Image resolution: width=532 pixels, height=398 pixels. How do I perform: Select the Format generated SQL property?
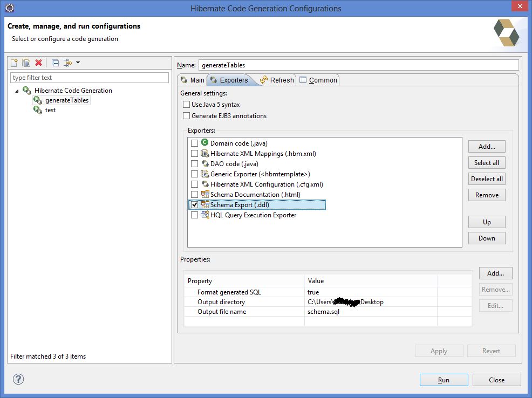[229, 292]
